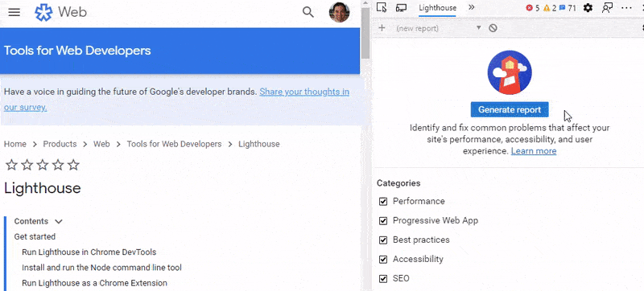Open DevTools settings gear
This screenshot has width=644, height=291.
coord(588,8)
